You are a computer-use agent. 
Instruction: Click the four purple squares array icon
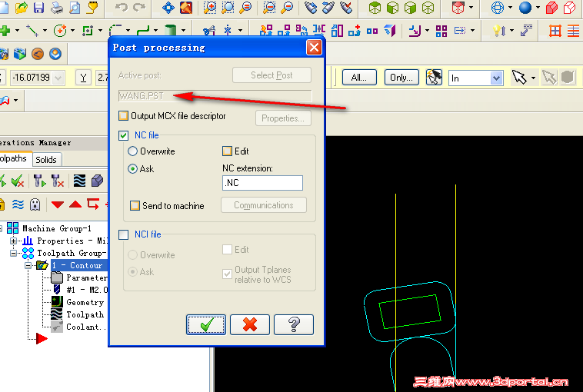(x=441, y=31)
